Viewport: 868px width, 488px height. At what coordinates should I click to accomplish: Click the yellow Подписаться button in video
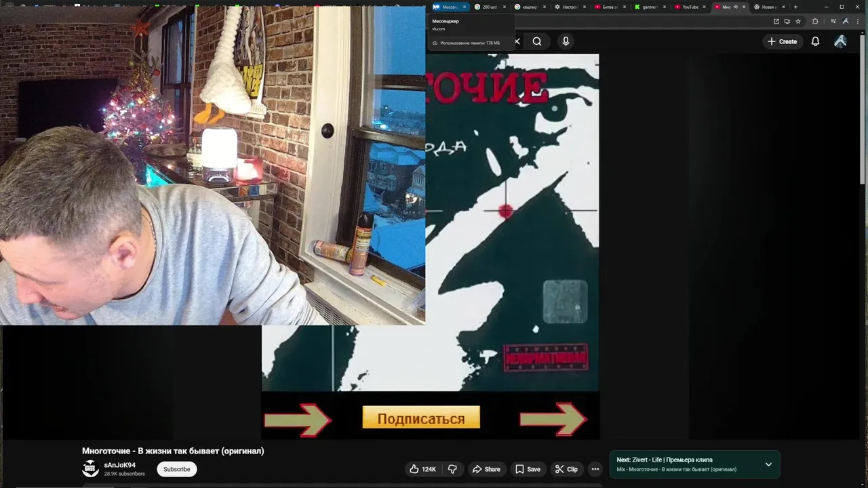pyautogui.click(x=421, y=418)
